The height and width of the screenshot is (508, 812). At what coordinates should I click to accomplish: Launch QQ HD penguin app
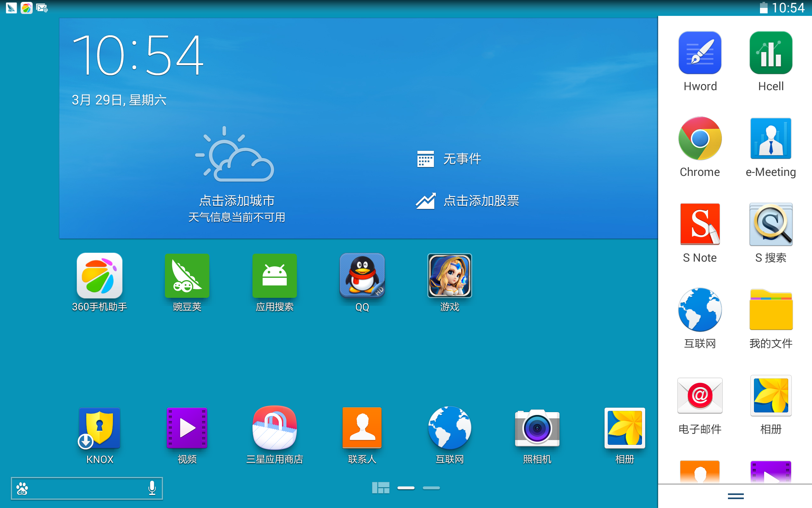(x=362, y=276)
